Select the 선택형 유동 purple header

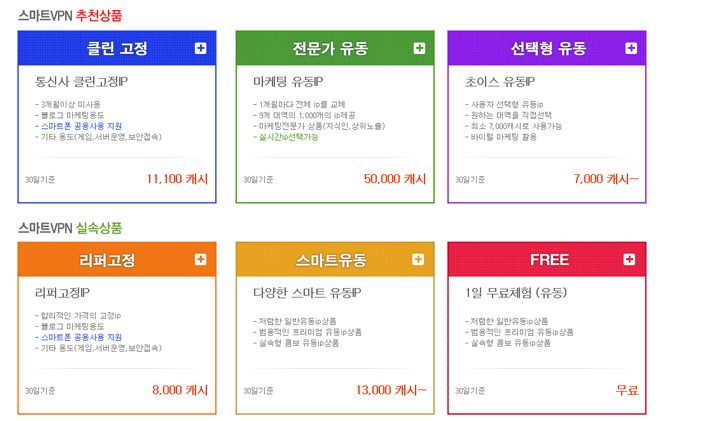[541, 48]
